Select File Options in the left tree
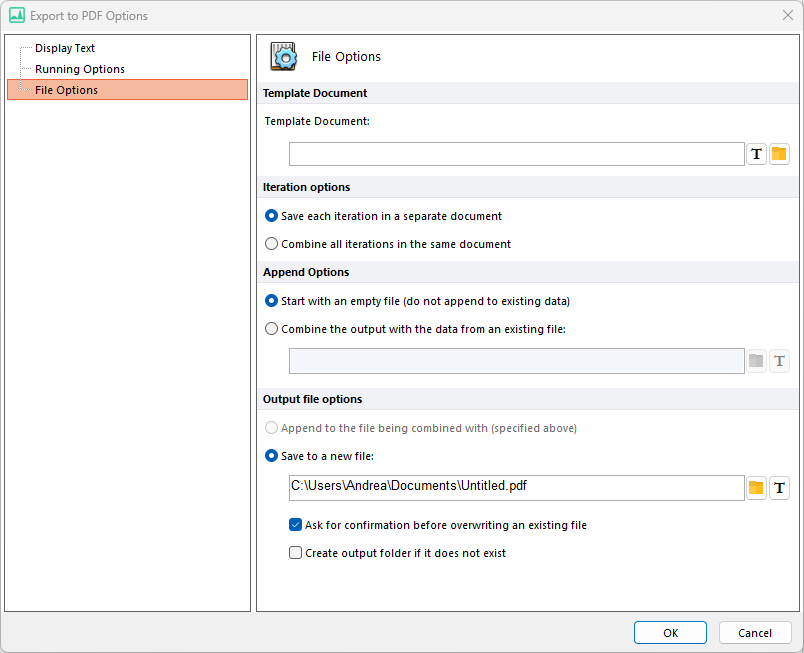 (x=127, y=90)
